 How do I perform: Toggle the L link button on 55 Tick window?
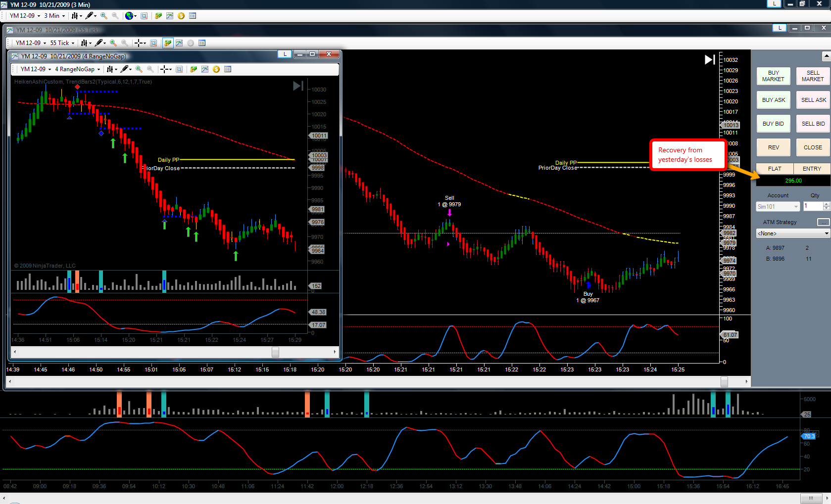(x=780, y=28)
